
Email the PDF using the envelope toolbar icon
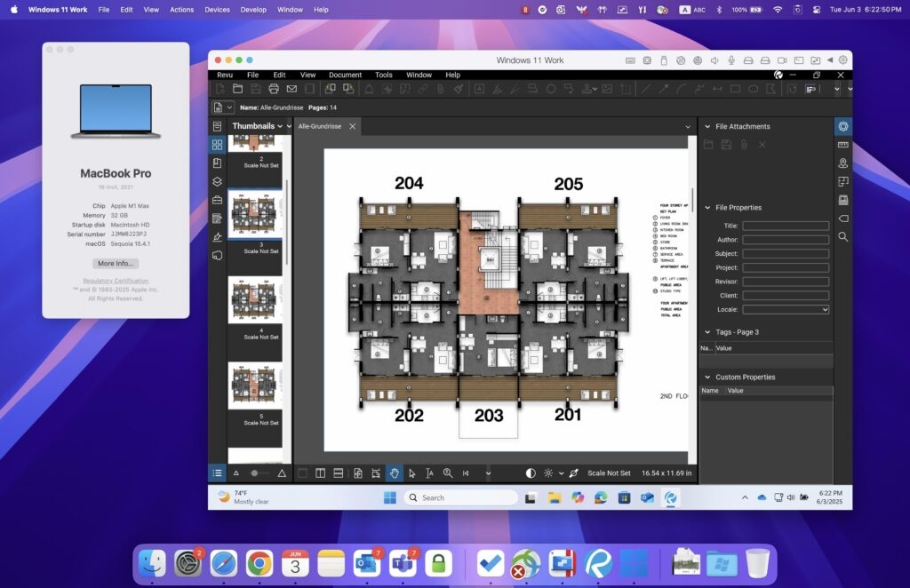[291, 89]
